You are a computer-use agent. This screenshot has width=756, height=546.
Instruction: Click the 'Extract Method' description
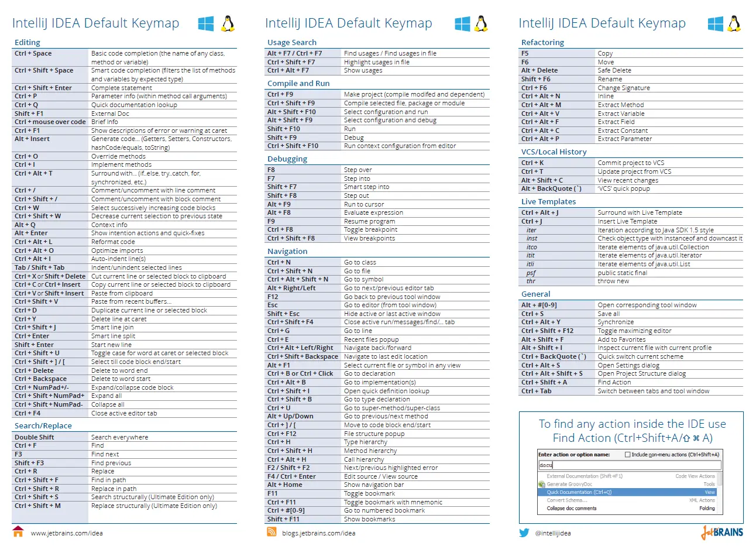[x=621, y=105]
